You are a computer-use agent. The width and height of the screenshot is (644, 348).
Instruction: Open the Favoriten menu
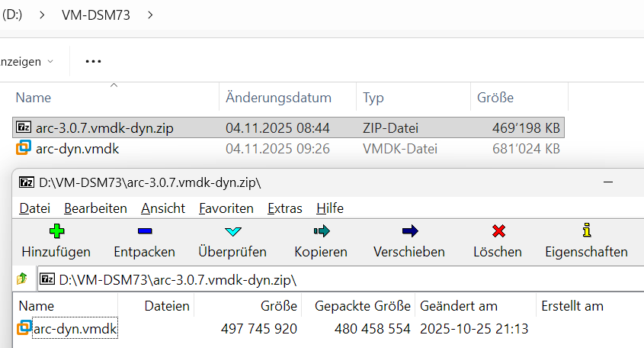(x=226, y=208)
